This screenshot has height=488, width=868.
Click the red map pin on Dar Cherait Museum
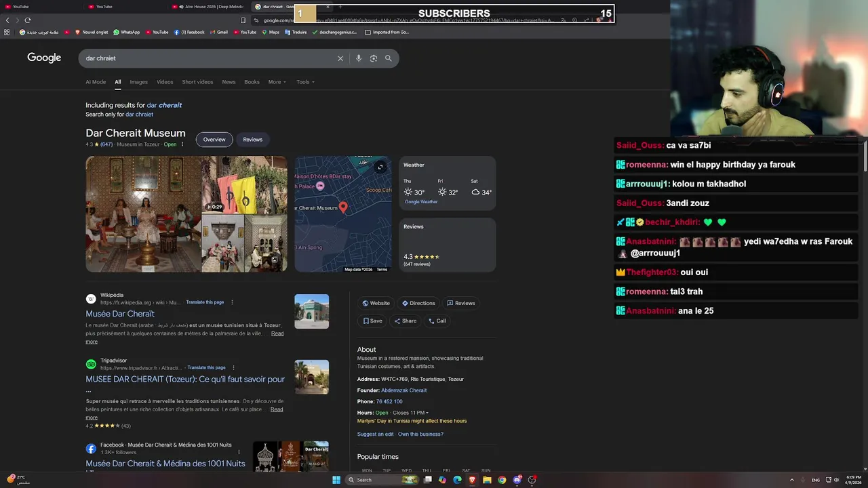pos(343,207)
